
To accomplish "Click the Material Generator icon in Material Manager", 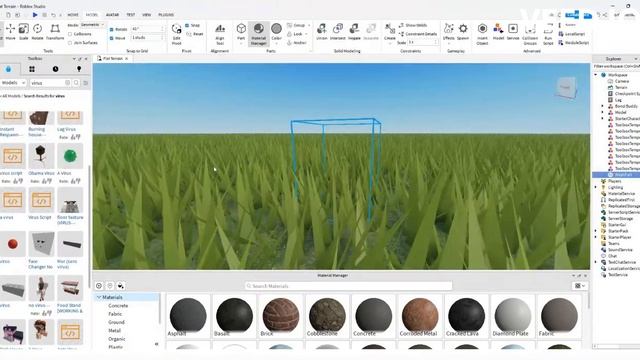I will pos(120,286).
